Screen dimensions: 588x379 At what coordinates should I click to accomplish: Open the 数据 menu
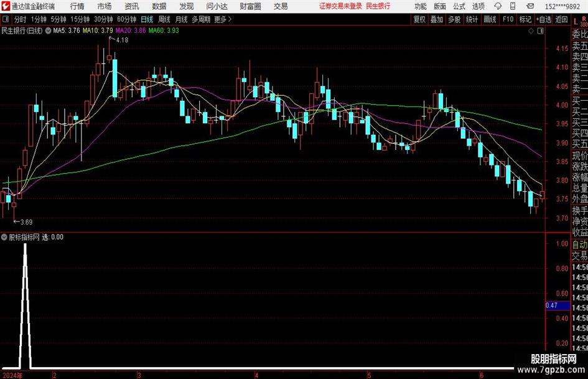pos(159,6)
